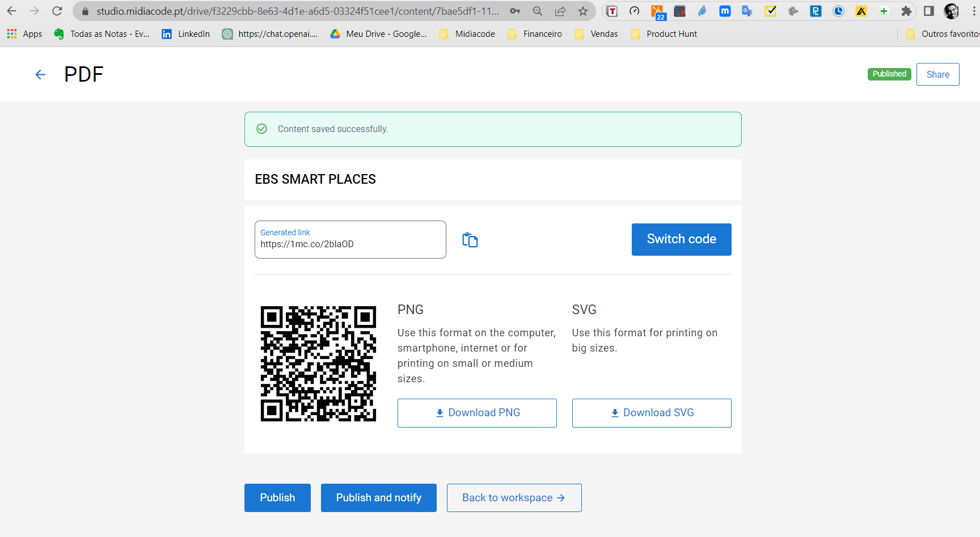
Task: Open the chat.openai.com bookmark
Action: pos(270,34)
